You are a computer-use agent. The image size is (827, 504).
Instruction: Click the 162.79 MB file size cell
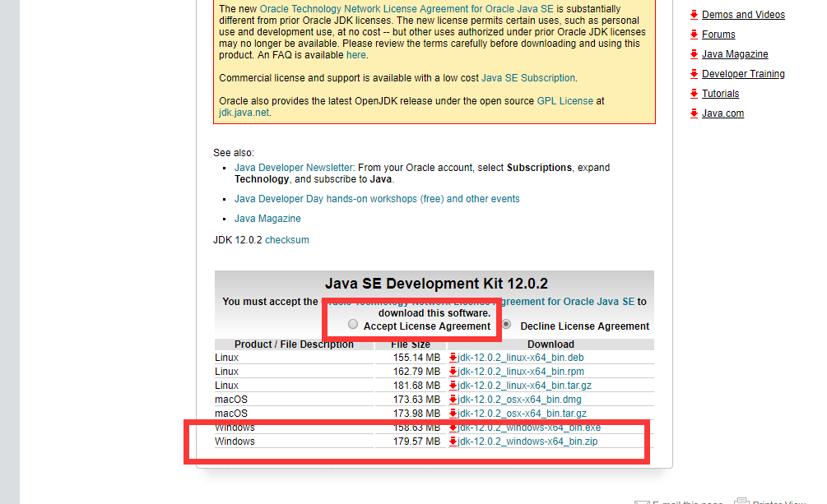(416, 372)
